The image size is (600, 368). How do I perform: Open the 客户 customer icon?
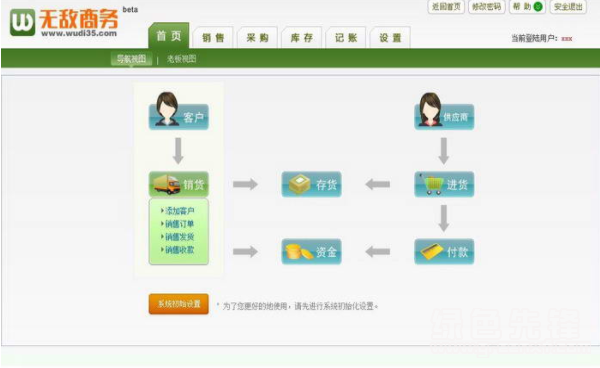click(178, 111)
